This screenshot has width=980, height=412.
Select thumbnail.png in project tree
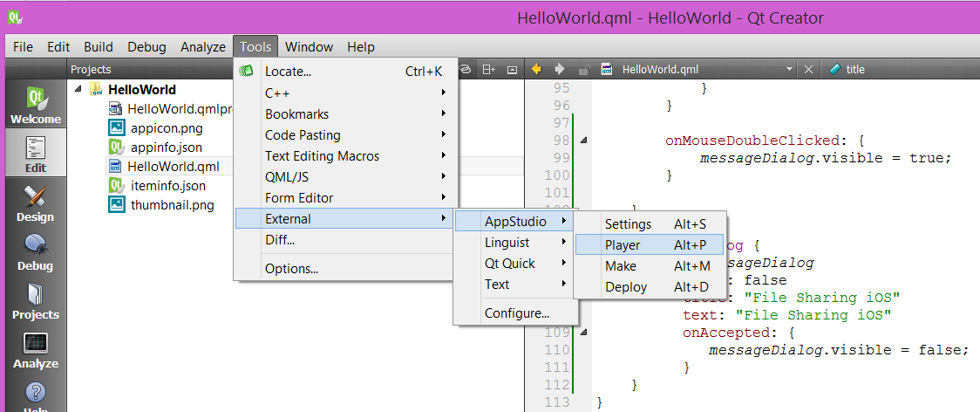173,205
